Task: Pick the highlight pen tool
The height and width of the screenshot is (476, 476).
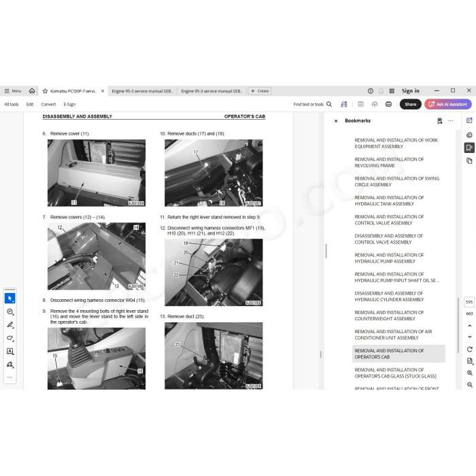Action: click(x=10, y=325)
